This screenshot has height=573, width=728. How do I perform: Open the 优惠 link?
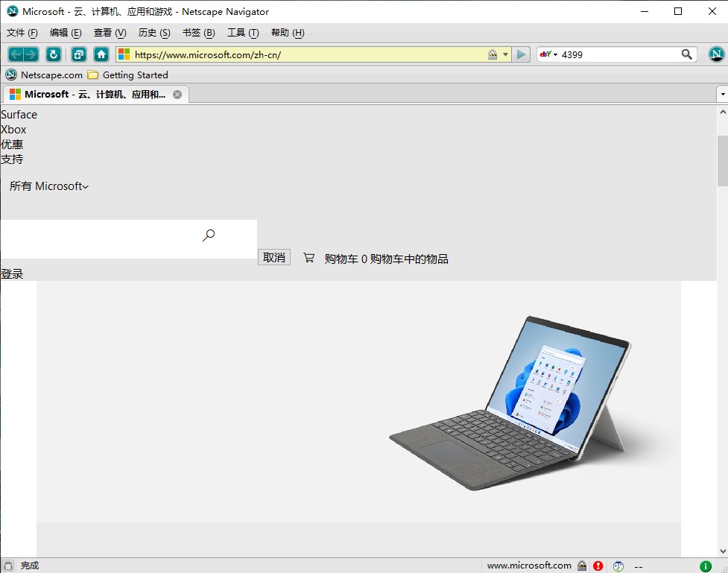click(12, 145)
